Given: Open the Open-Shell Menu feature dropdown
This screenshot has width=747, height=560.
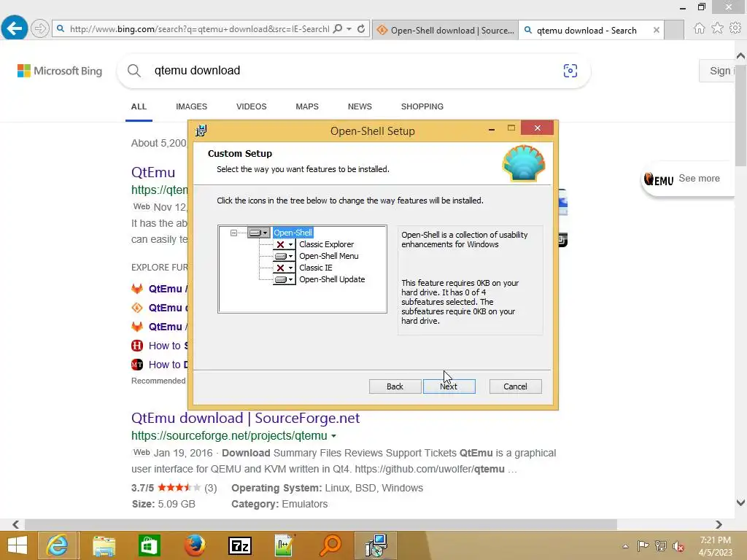Looking at the screenshot, I should click(285, 256).
